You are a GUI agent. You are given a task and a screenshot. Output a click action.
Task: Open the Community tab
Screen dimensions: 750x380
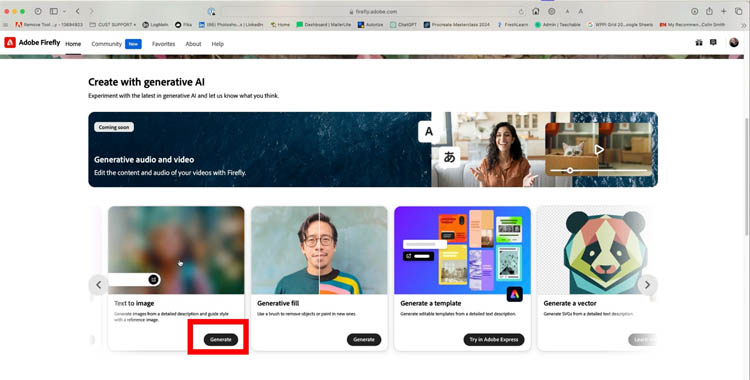106,44
